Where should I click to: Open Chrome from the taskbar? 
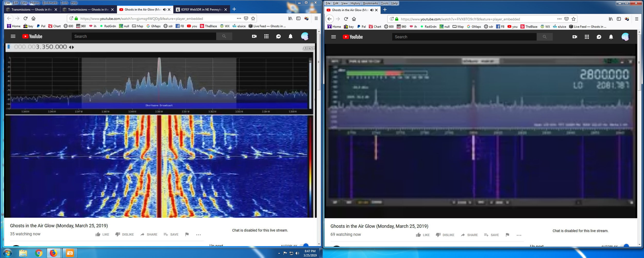tap(38, 253)
